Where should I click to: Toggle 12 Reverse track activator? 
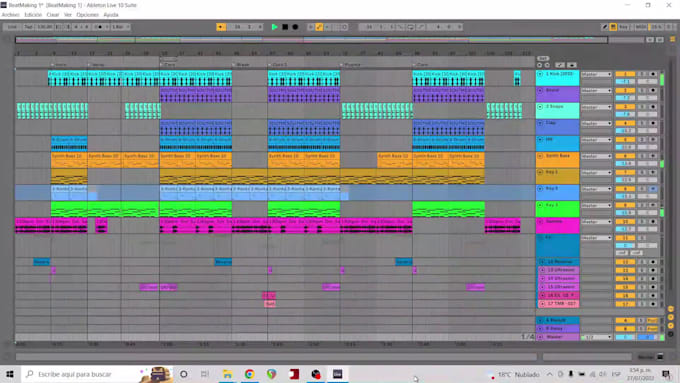[625, 262]
